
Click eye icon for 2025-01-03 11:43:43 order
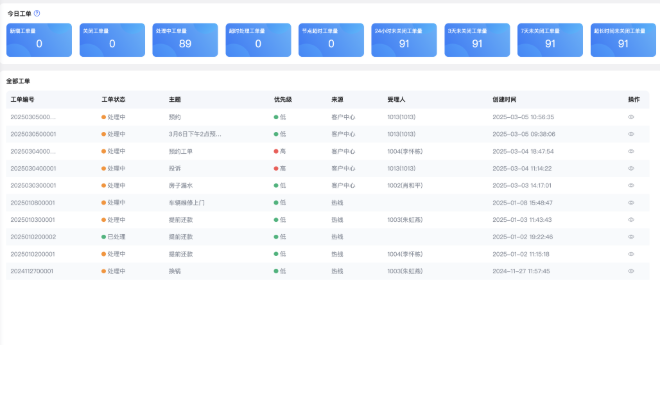click(631, 219)
